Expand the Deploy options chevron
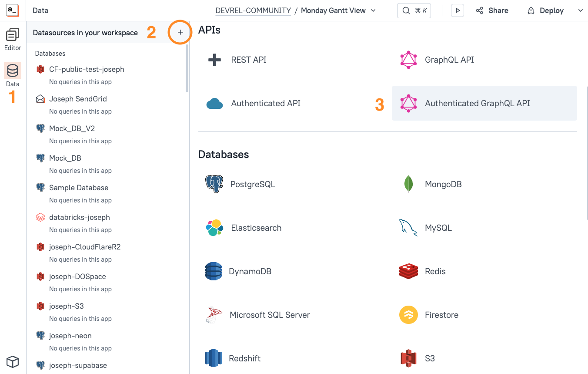The height and width of the screenshot is (374, 588). 581,10
